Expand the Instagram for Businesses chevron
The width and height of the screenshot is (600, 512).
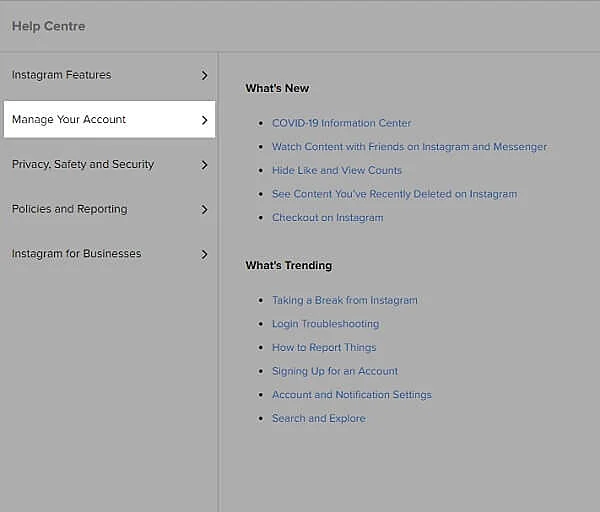(x=204, y=254)
